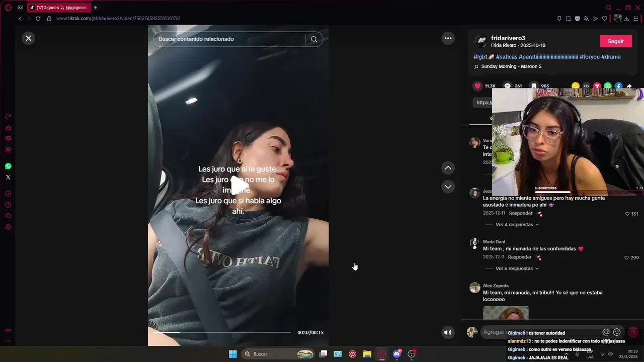Add bookmark with toolbar heart icon

[604, 19]
